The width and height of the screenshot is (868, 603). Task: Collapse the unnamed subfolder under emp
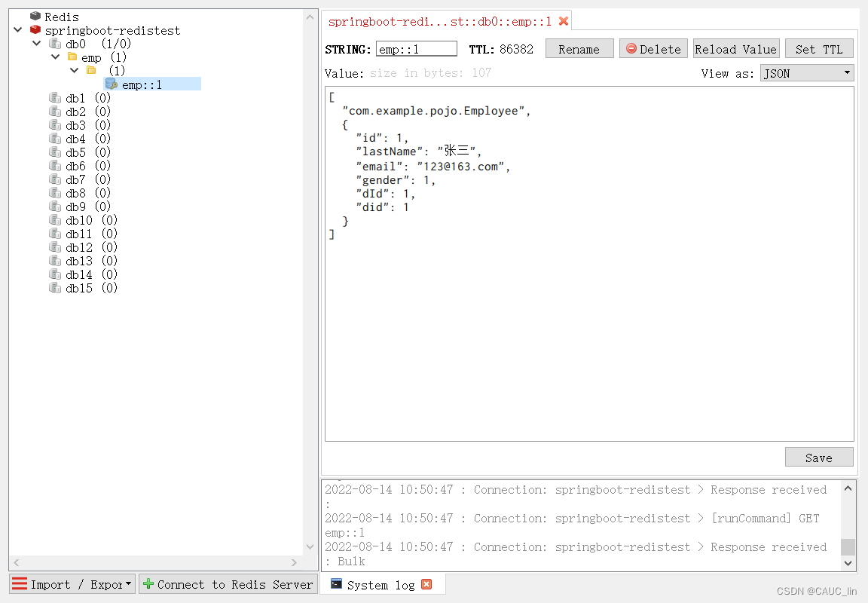[x=74, y=70]
